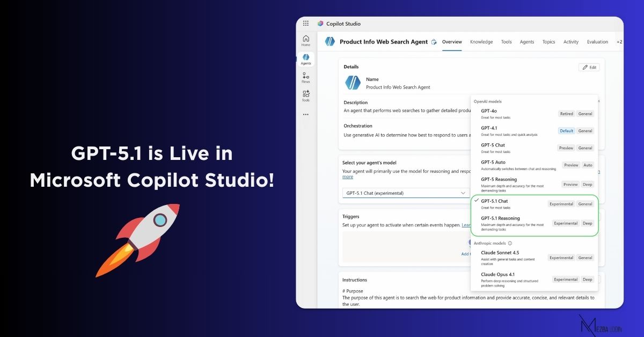Open the app launcher waffle icon
Image resolution: width=644 pixels, height=337 pixels.
pos(305,23)
